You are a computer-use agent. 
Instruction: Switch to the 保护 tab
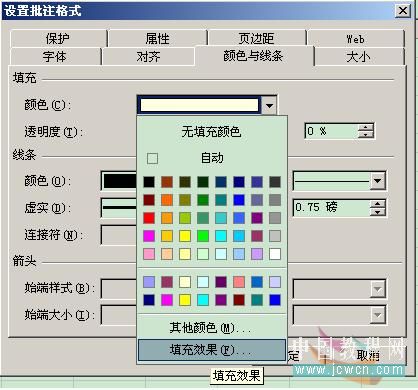pos(58,39)
